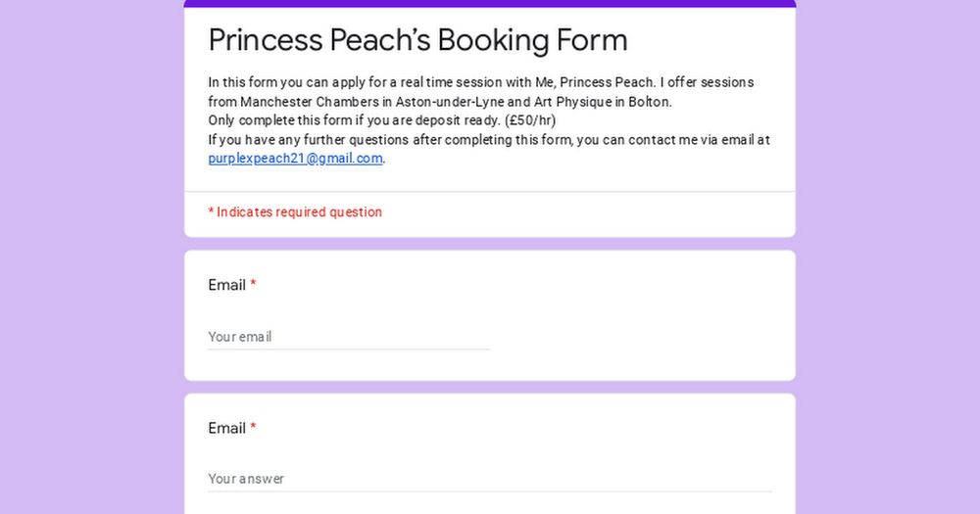The image size is (980, 514).
Task: Select the first Email question label
Action: click(226, 285)
